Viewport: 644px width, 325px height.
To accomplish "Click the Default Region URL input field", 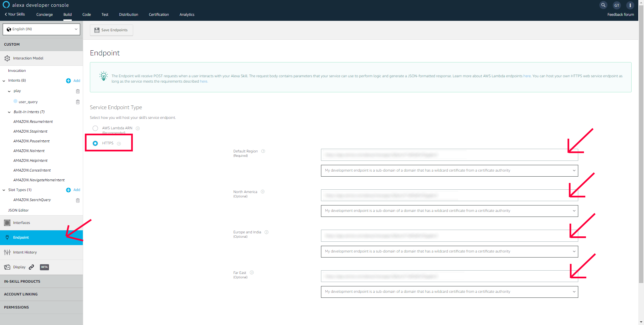I will pos(449,155).
